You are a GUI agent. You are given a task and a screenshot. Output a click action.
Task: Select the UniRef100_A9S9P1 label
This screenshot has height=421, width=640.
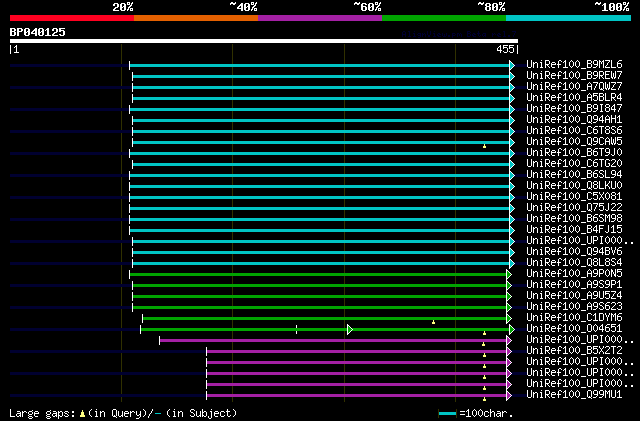[x=574, y=285]
